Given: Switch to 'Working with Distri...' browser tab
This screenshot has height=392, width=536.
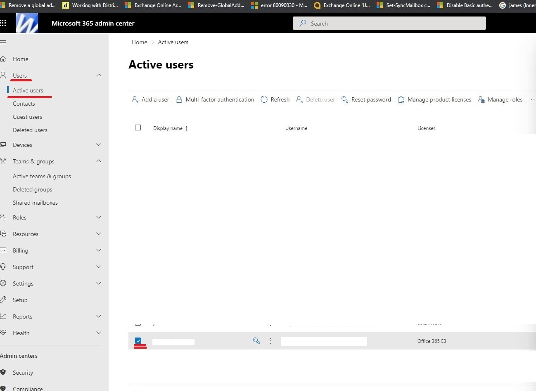Looking at the screenshot, I should click(x=90, y=5).
